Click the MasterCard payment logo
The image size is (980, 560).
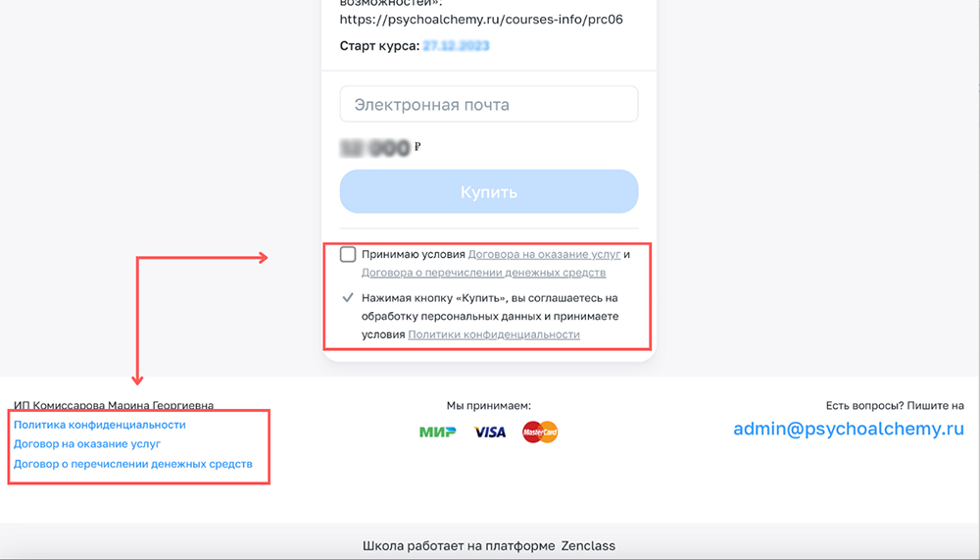tap(540, 432)
